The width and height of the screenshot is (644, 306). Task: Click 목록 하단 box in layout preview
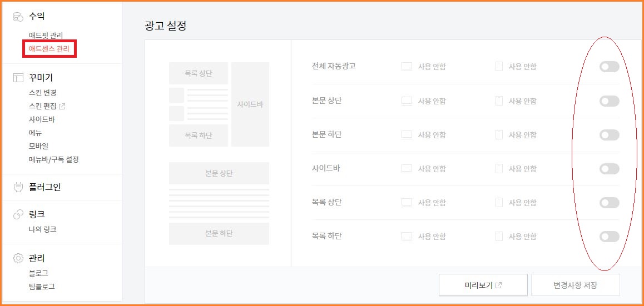coord(199,136)
